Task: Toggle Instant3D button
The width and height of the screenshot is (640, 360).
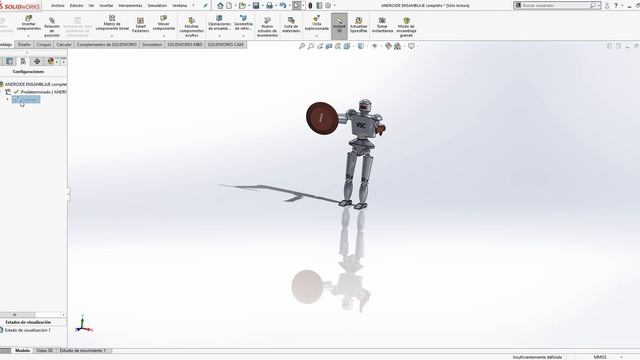Action: [339, 26]
